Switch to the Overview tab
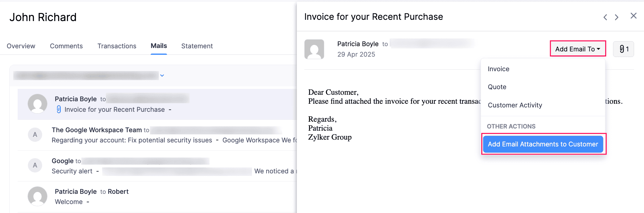This screenshot has height=213, width=644. pyautogui.click(x=21, y=46)
